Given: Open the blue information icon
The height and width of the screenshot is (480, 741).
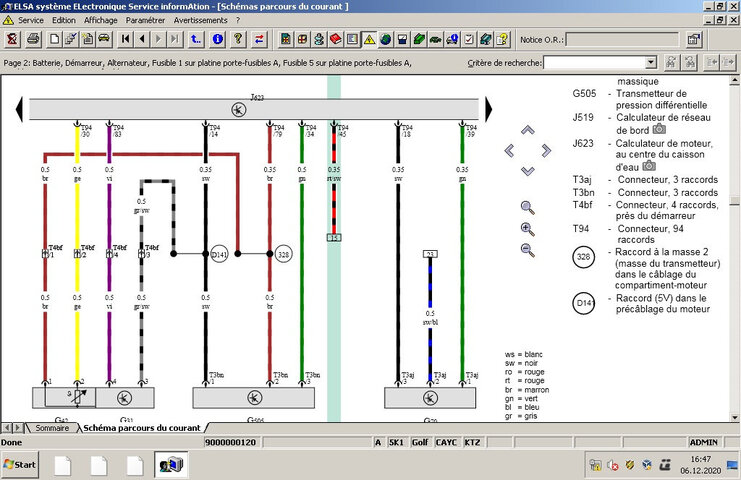Looking at the screenshot, I should pos(217,39).
